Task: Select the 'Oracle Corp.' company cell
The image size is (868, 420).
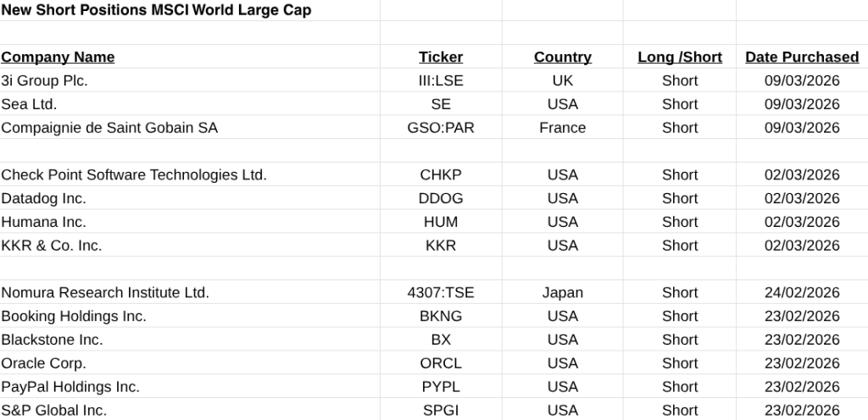Action: click(43, 363)
